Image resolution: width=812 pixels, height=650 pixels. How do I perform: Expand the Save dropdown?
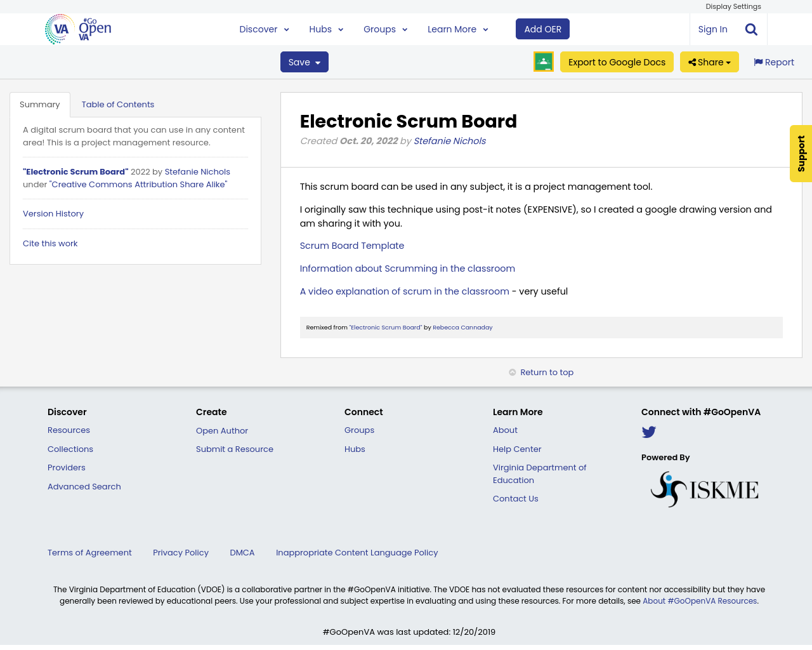click(304, 61)
